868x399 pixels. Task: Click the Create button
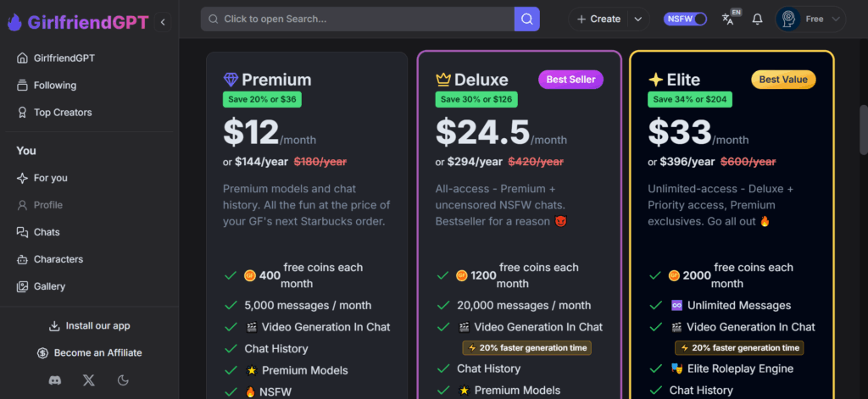598,19
